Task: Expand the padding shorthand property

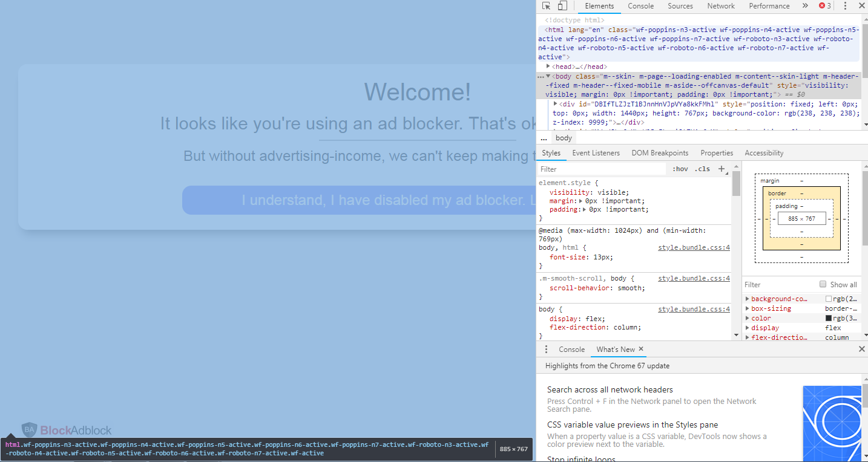Action: click(585, 210)
